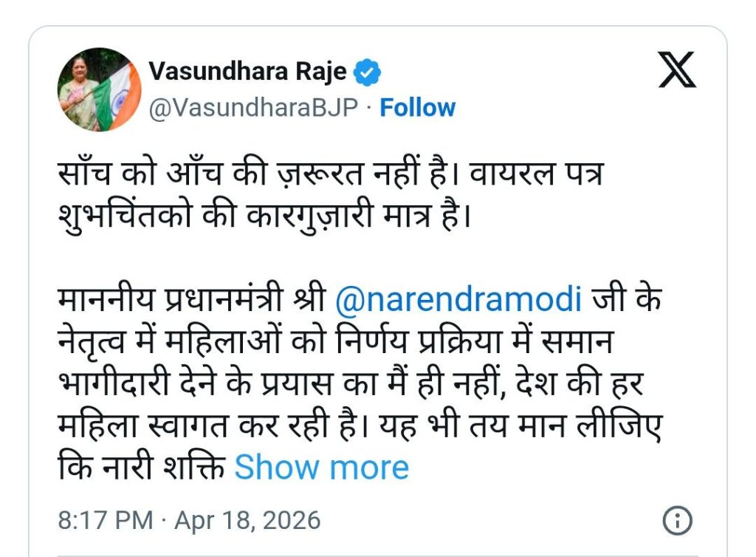756x557 pixels.
Task: Click the Vasundhara Raje display name
Action: pyautogui.click(x=247, y=72)
